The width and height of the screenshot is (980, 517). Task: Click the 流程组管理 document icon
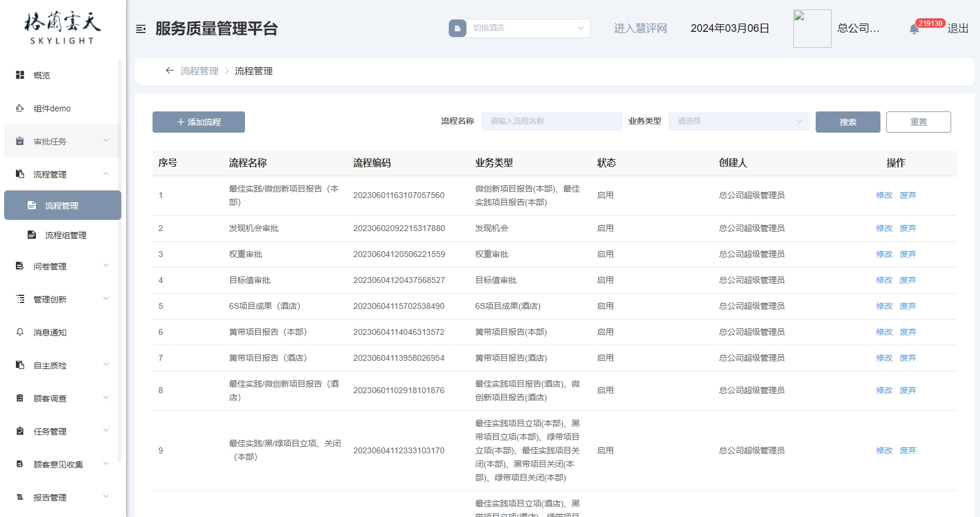point(32,235)
